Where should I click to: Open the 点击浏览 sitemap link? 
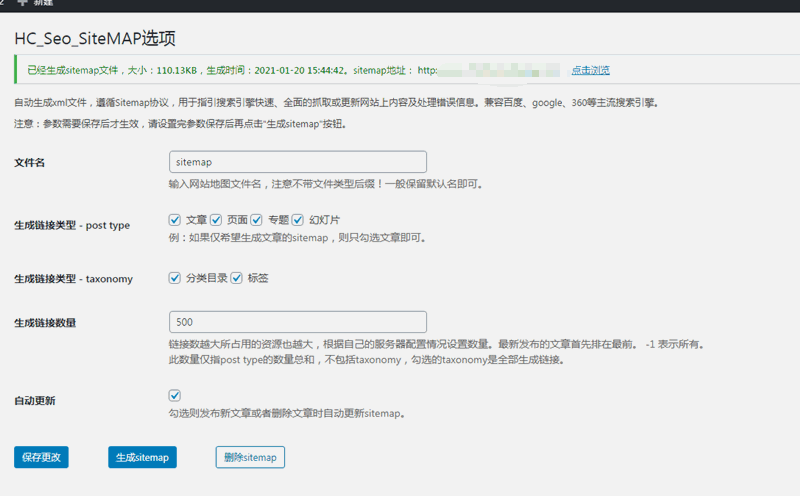click(x=590, y=70)
